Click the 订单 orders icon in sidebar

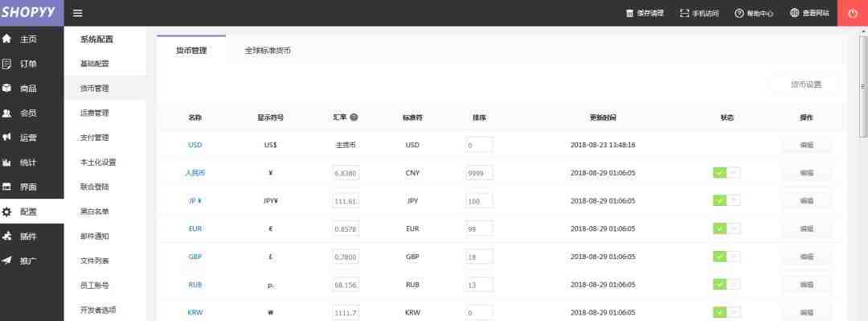(6, 64)
